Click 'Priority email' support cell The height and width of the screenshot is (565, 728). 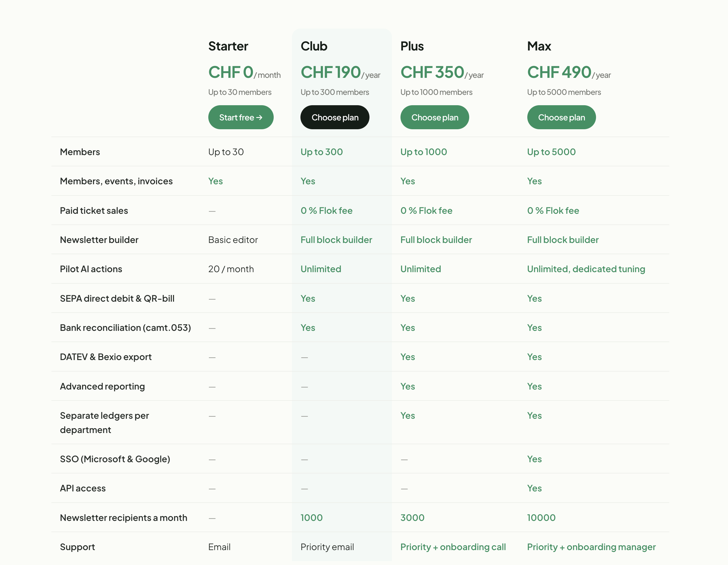click(x=327, y=547)
